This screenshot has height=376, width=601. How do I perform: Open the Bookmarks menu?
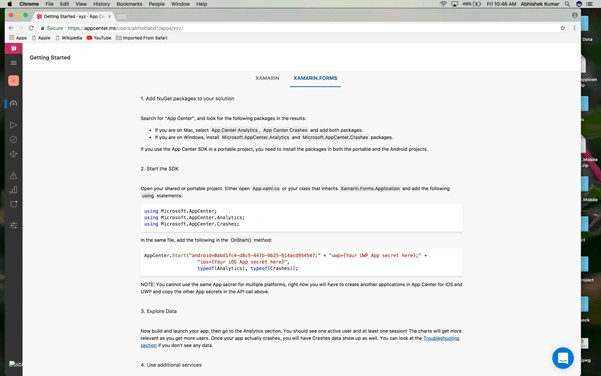tap(130, 4)
